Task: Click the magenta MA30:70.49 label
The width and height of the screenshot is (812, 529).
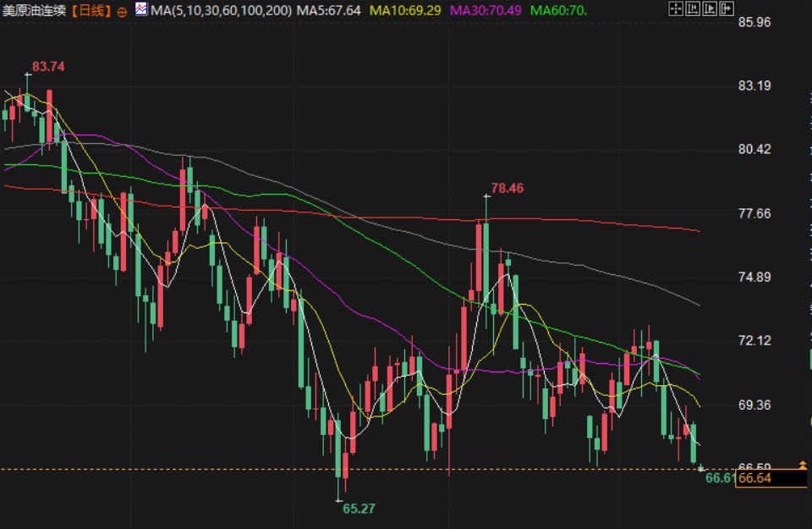Action: [x=486, y=10]
